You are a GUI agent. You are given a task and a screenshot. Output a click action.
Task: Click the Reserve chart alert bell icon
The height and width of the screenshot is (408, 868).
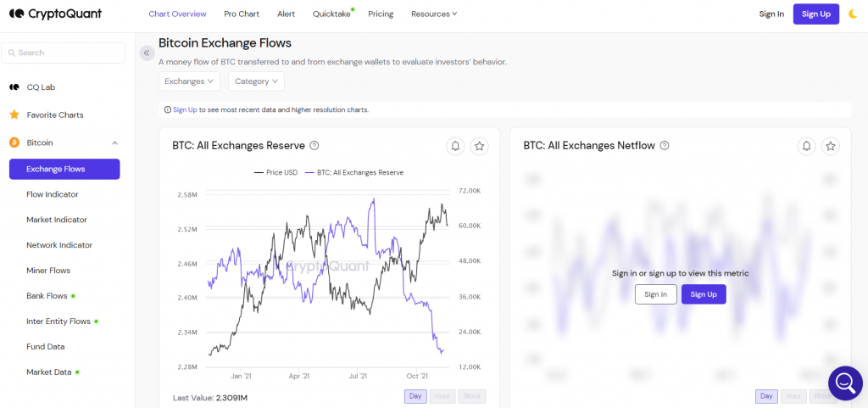[x=455, y=146]
